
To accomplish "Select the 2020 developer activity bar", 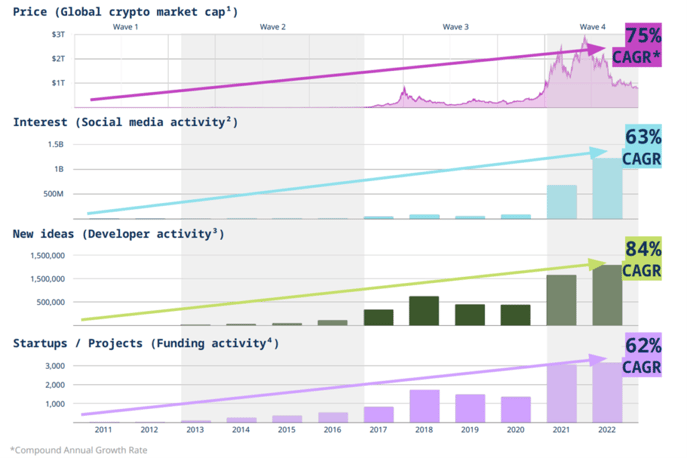I will point(516,315).
